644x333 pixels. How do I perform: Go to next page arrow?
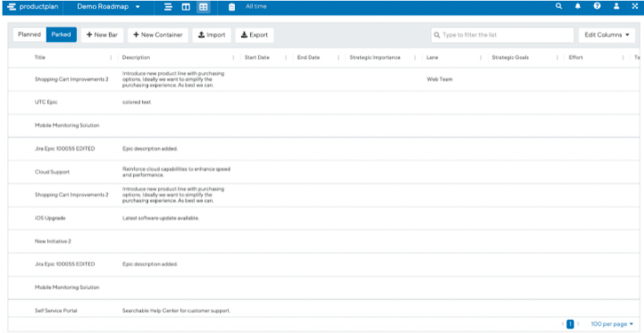coord(578,324)
